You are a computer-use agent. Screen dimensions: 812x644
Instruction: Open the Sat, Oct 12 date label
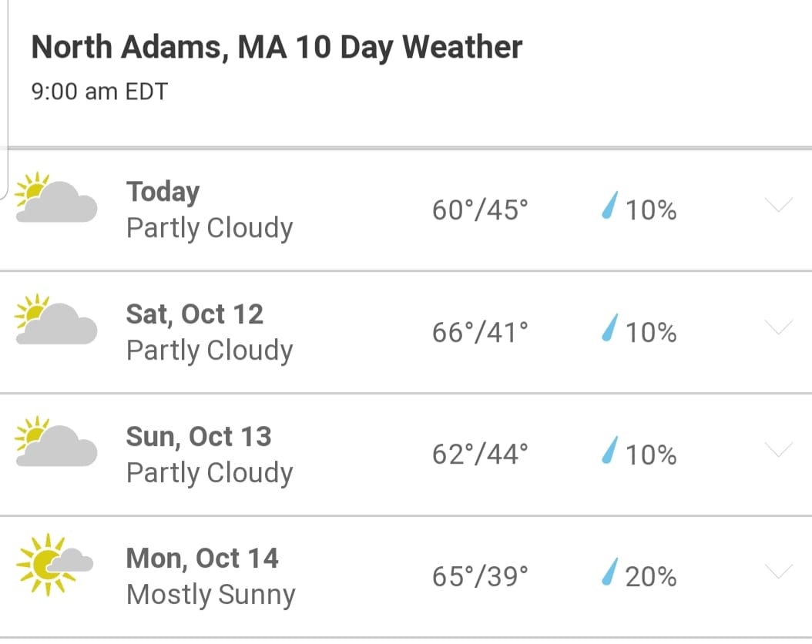[195, 314]
